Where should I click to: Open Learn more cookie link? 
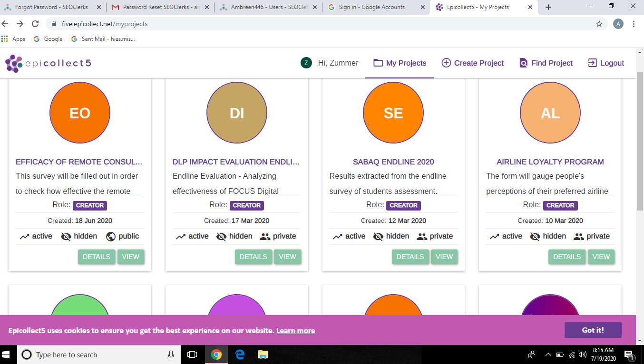click(x=295, y=331)
